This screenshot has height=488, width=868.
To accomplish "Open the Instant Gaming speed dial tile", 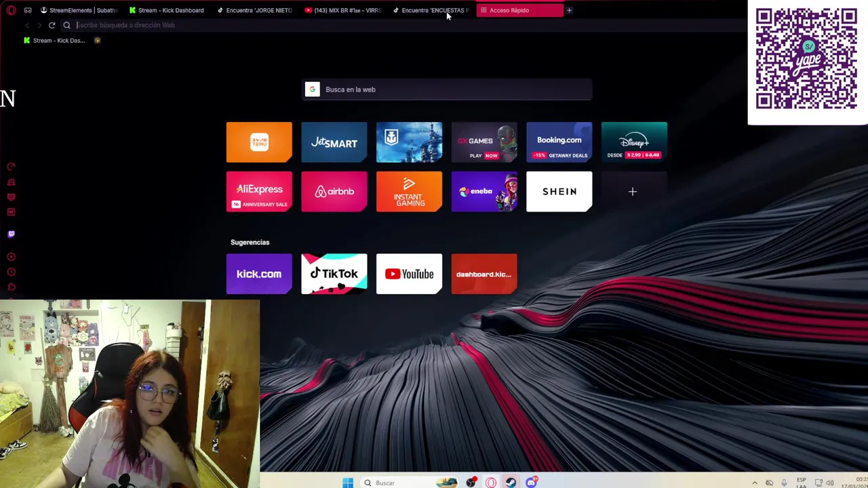I will tap(409, 192).
